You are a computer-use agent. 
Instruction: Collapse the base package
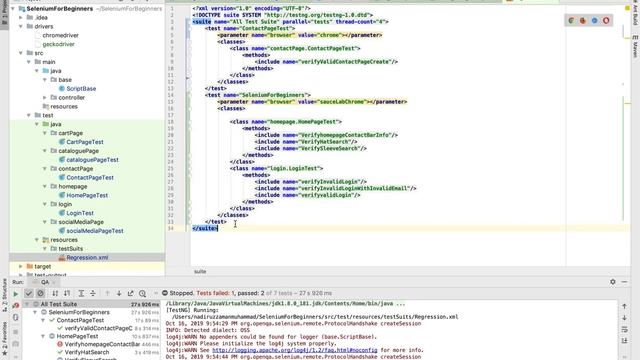click(x=45, y=80)
